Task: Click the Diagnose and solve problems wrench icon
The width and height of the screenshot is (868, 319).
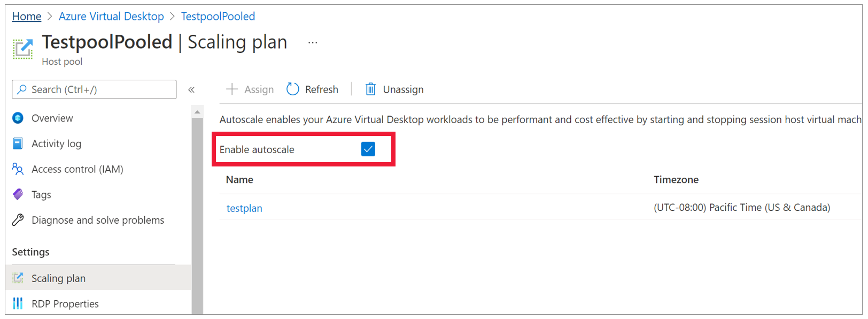Action: (18, 219)
